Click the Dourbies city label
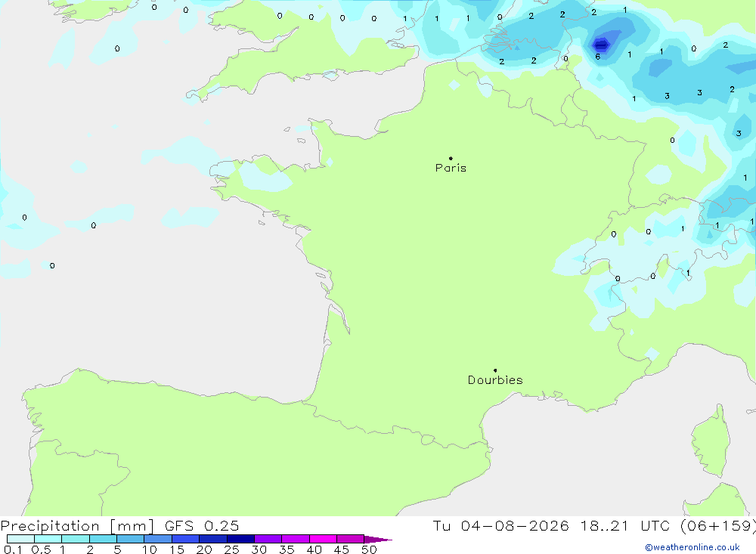Screen dimensions: 756x554 pos(495,380)
